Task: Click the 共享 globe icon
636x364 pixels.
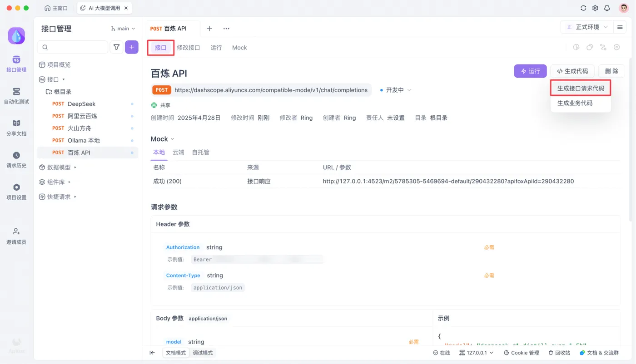Action: (154, 105)
